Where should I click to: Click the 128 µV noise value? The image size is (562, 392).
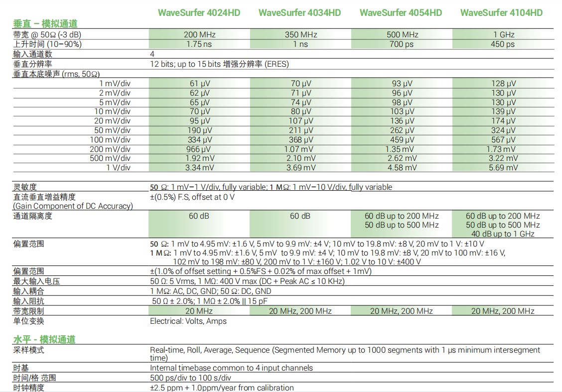pos(504,84)
